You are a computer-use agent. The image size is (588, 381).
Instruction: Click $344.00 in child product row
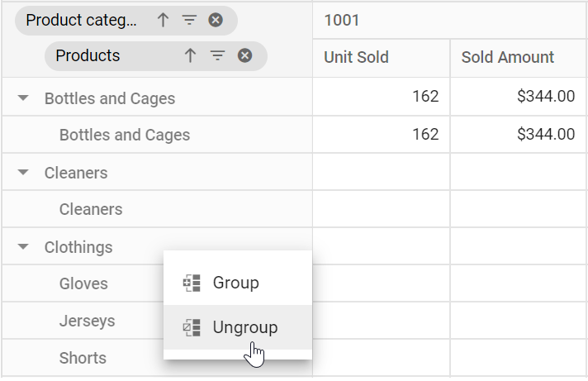tap(519, 135)
